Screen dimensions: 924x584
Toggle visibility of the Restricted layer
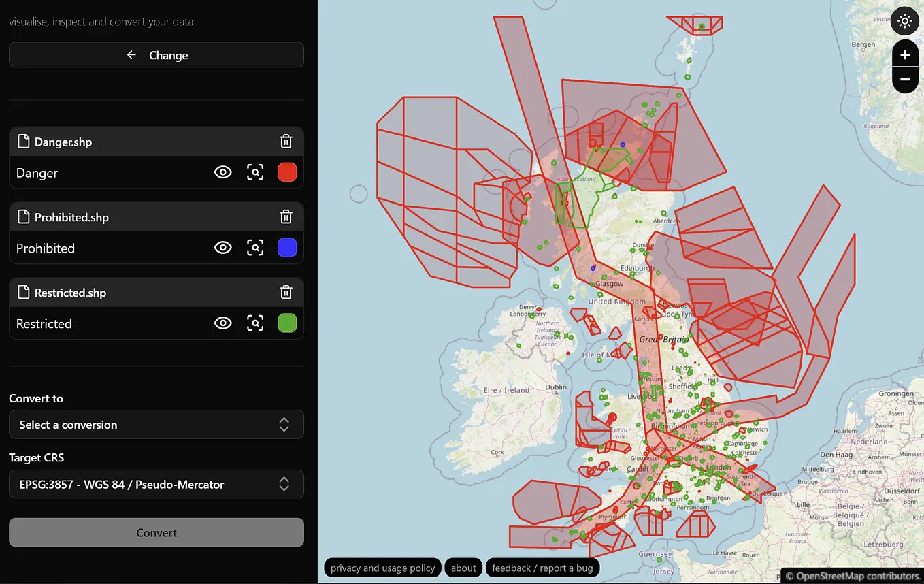[222, 323]
